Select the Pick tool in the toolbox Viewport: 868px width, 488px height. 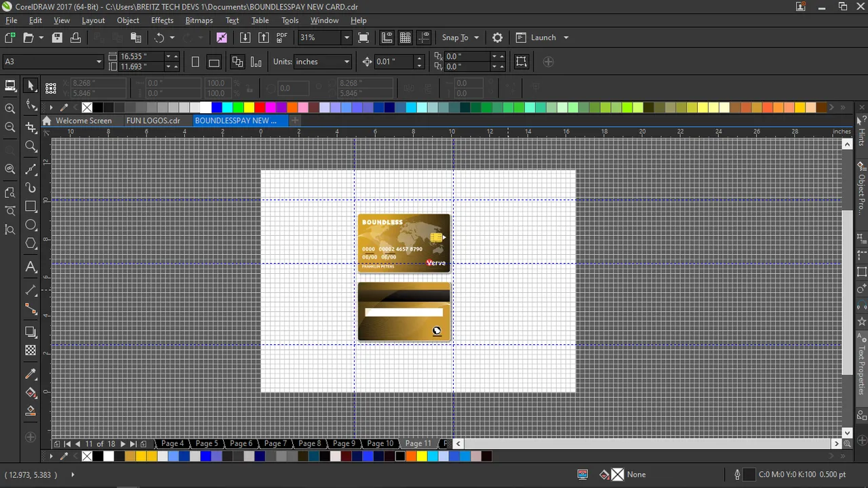pos(31,85)
